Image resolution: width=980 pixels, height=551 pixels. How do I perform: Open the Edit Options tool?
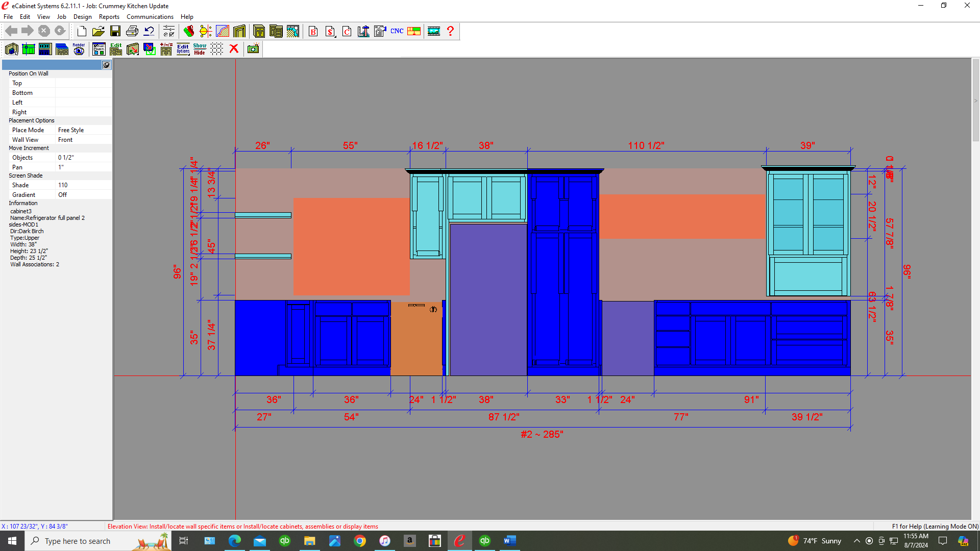click(x=183, y=49)
